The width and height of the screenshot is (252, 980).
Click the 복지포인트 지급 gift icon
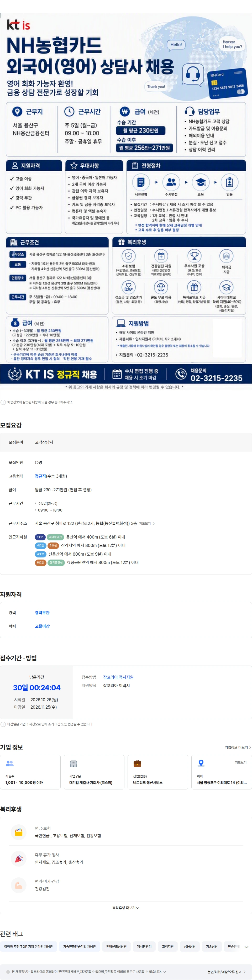194,287
